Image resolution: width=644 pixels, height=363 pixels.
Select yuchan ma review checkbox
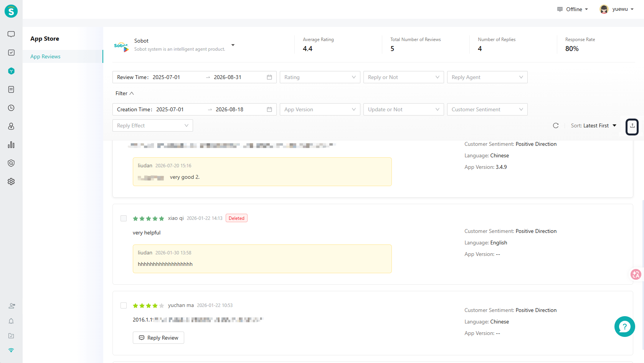[124, 305]
